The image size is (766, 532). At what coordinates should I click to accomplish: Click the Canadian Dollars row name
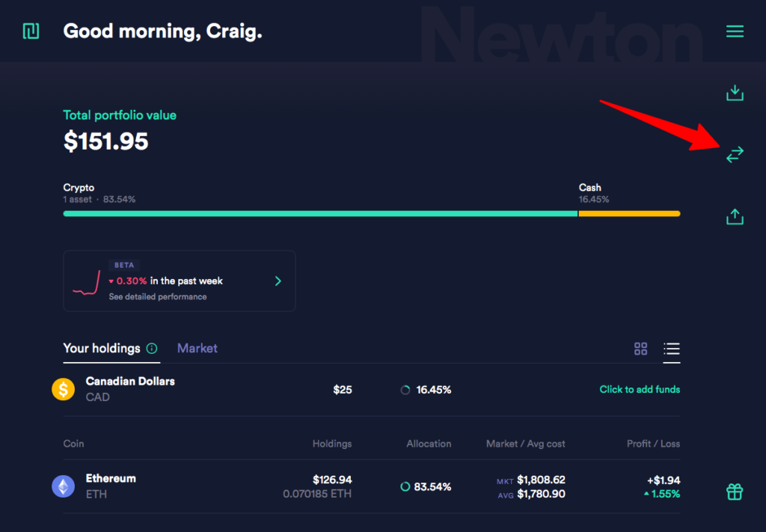point(130,382)
